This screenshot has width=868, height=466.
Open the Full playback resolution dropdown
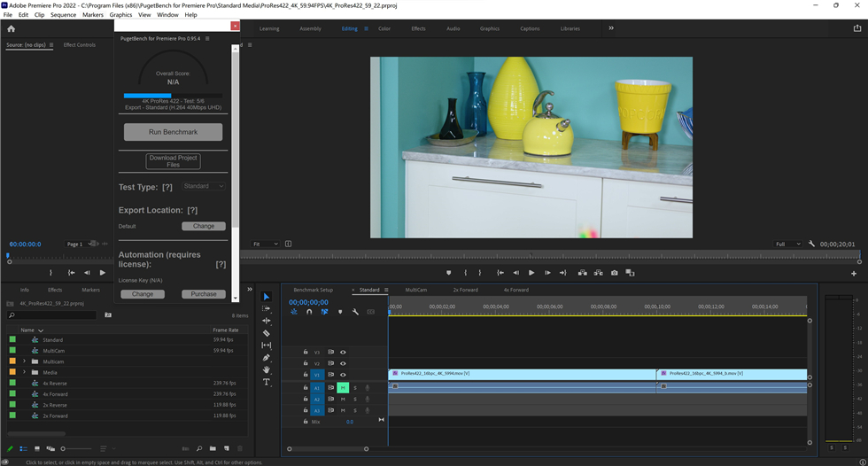pyautogui.click(x=787, y=244)
